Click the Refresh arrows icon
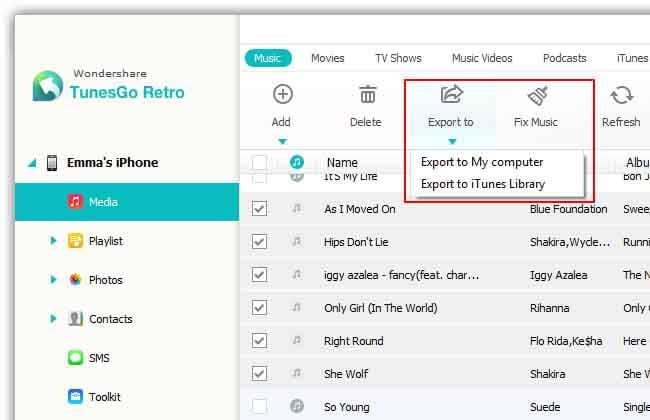Viewport: 650px width, 420px height. (x=622, y=95)
